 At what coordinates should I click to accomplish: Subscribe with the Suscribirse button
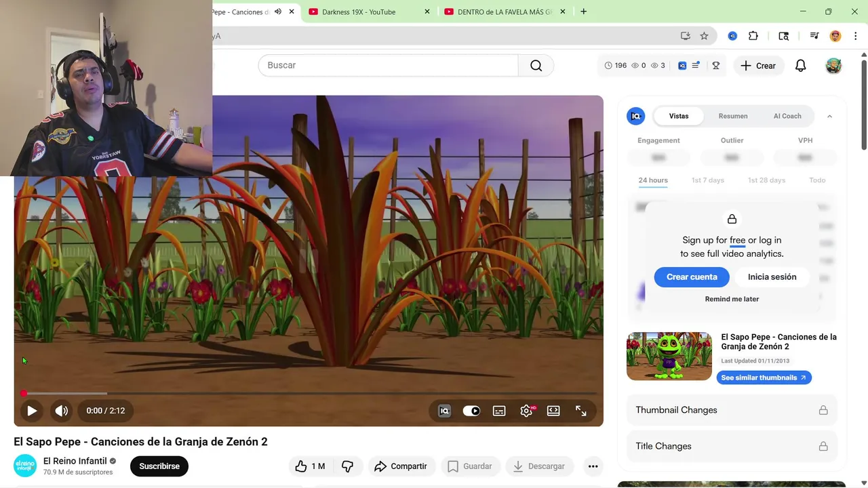(159, 466)
